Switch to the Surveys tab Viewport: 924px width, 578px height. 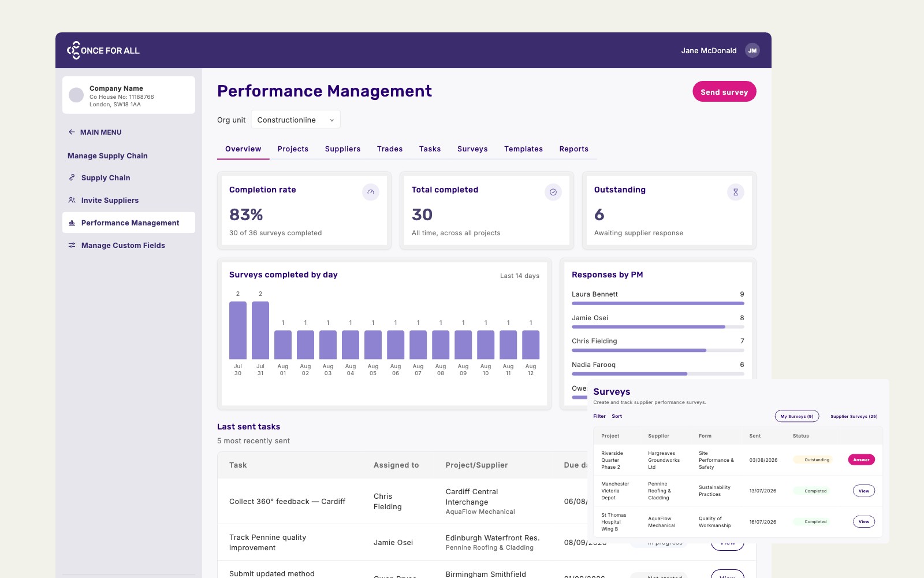(x=472, y=149)
